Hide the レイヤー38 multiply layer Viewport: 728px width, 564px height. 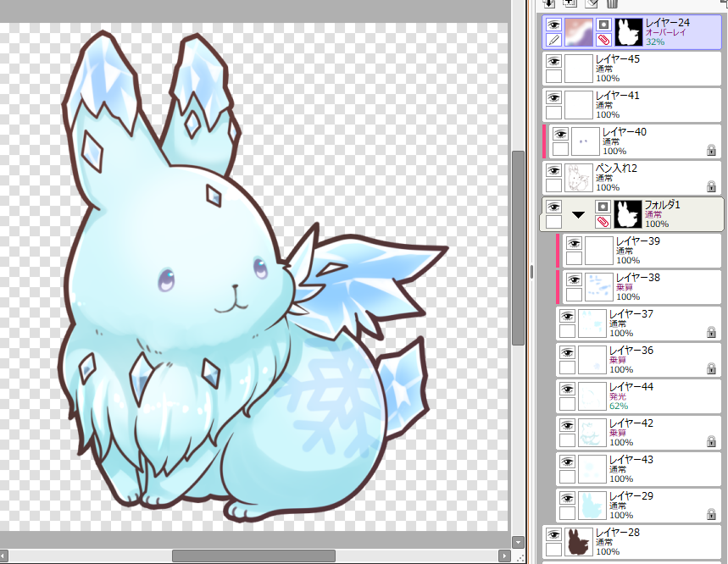tap(574, 279)
